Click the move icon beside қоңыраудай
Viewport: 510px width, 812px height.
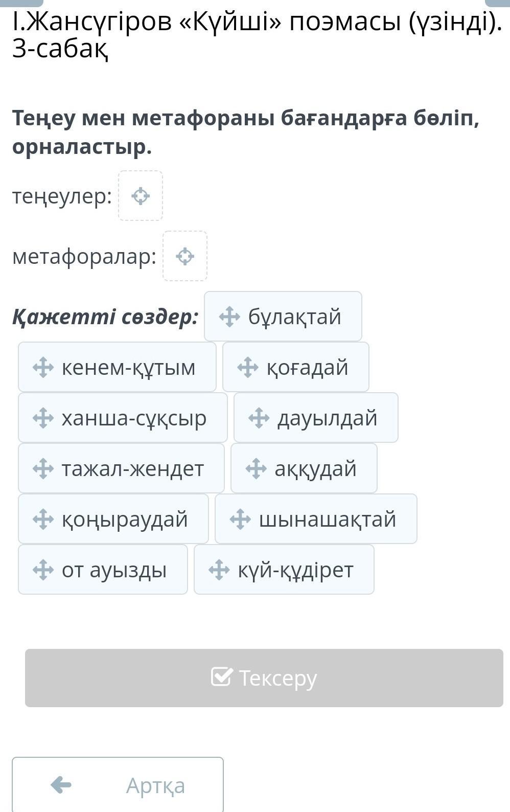(x=43, y=519)
